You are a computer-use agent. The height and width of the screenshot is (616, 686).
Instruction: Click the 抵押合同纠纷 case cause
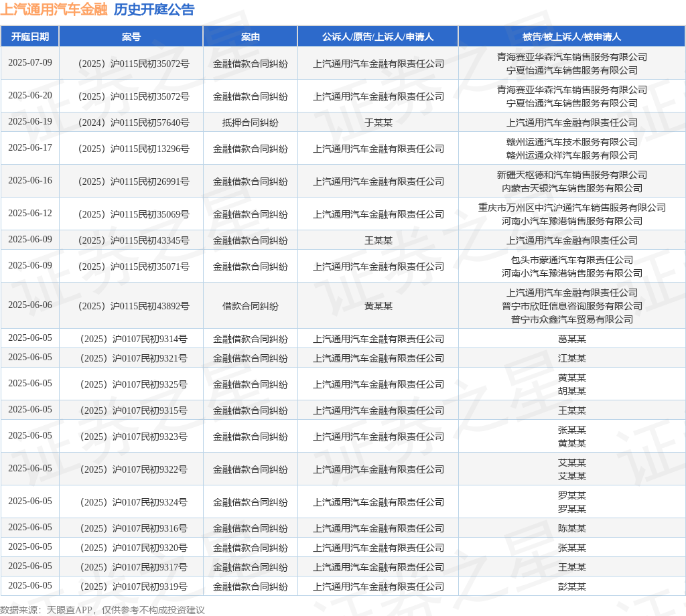click(x=251, y=123)
